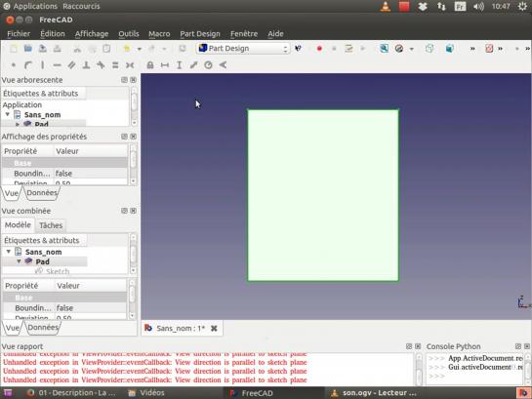Open the Fenêtre menu
Viewport: 532px width, 399px height.
click(244, 34)
